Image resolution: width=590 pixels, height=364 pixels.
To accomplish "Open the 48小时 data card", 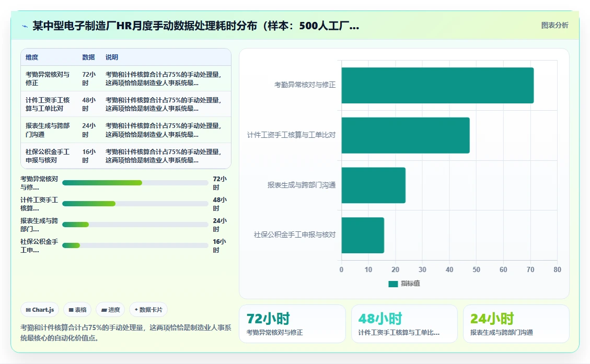I will [x=404, y=324].
